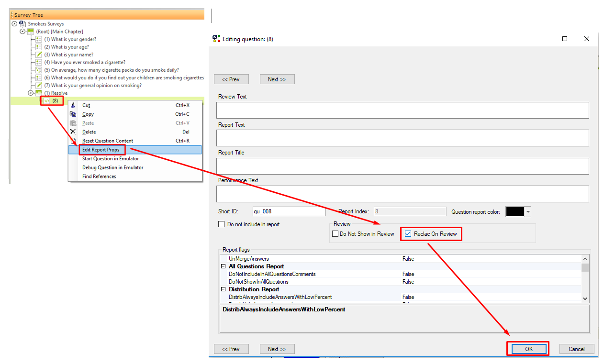Select 'Debug Question in Emulator' menu item
The image size is (604, 364).
click(135, 167)
